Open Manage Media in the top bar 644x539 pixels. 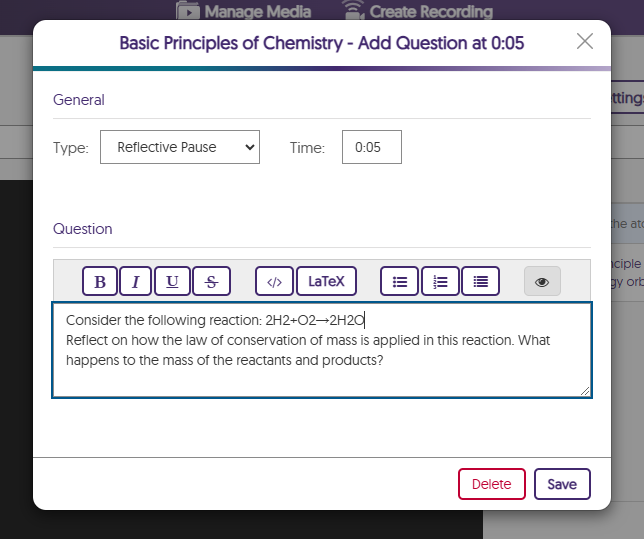pyautogui.click(x=244, y=11)
